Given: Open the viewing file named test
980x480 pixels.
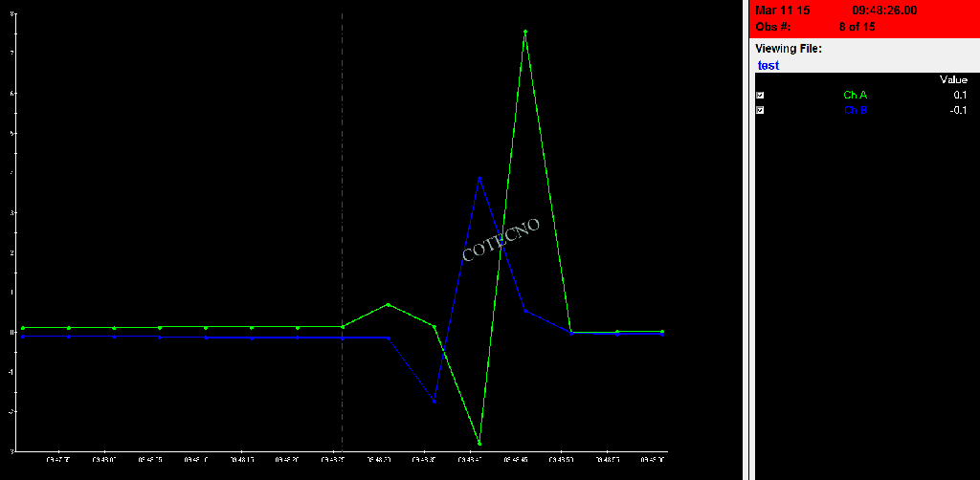Looking at the screenshot, I should pyautogui.click(x=768, y=66).
